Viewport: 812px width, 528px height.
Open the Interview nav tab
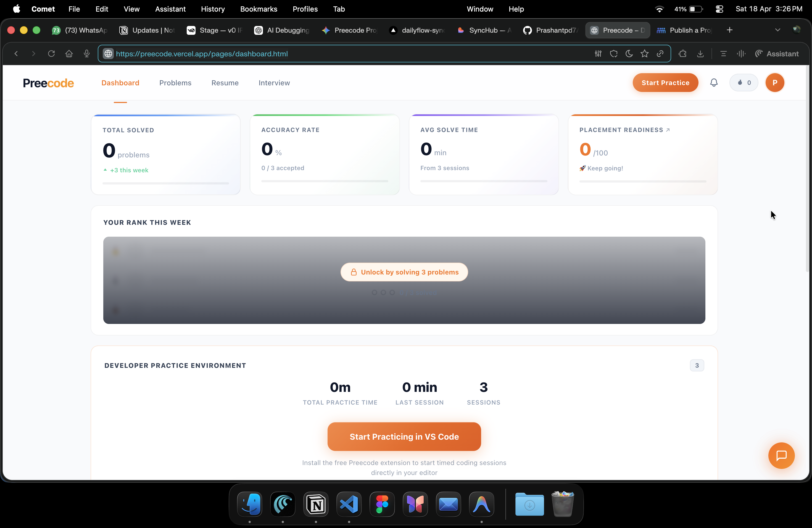pos(274,83)
